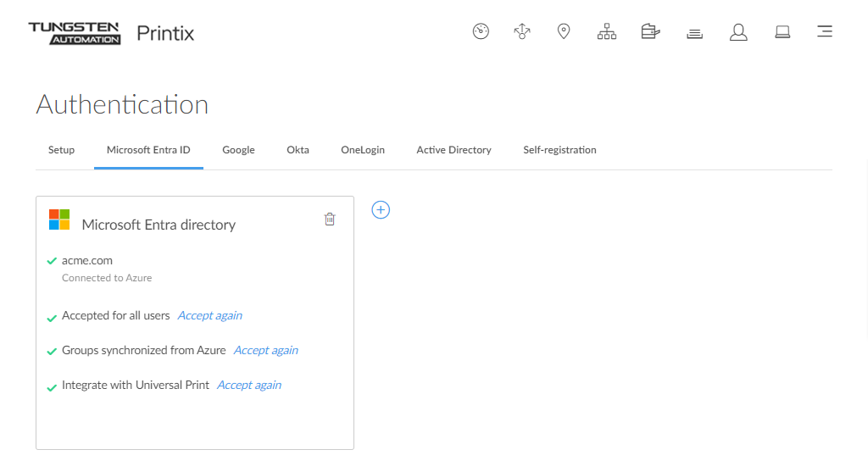Open the printers icon
Screen dimensions: 868x472
pyautogui.click(x=650, y=31)
